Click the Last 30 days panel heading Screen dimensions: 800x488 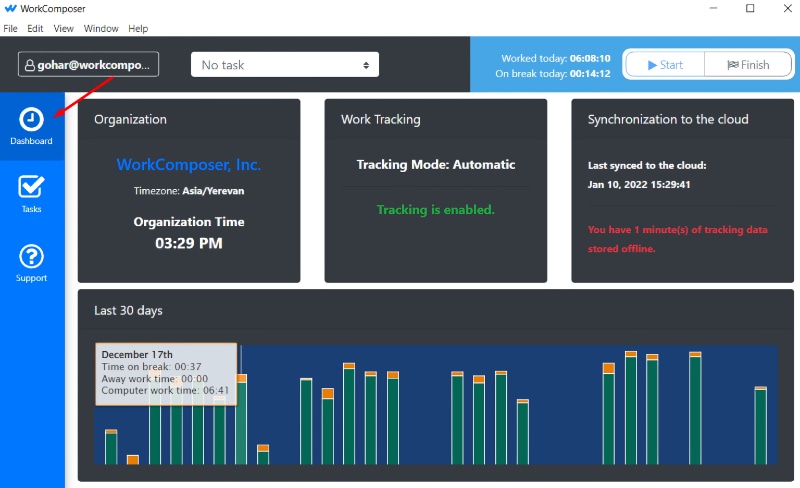(128, 310)
